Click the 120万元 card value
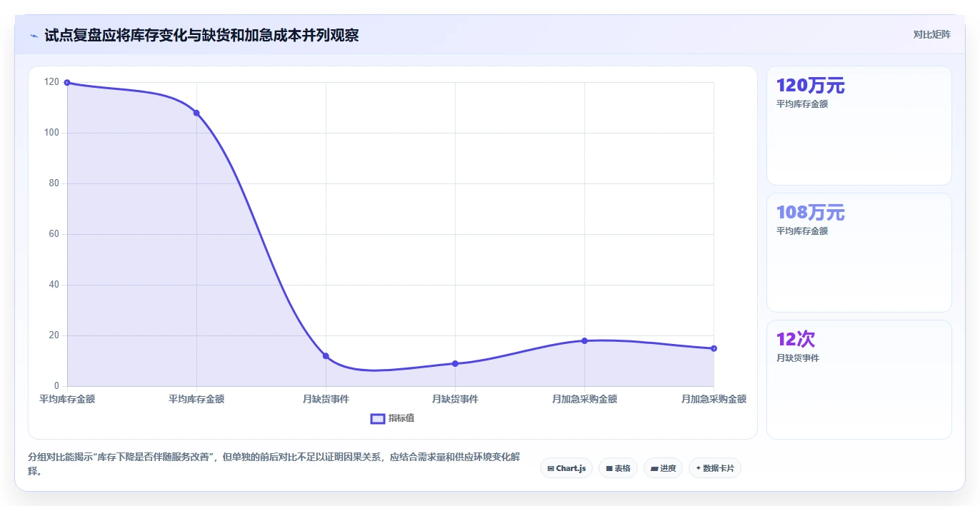This screenshot has height=506, width=980. pos(811,86)
